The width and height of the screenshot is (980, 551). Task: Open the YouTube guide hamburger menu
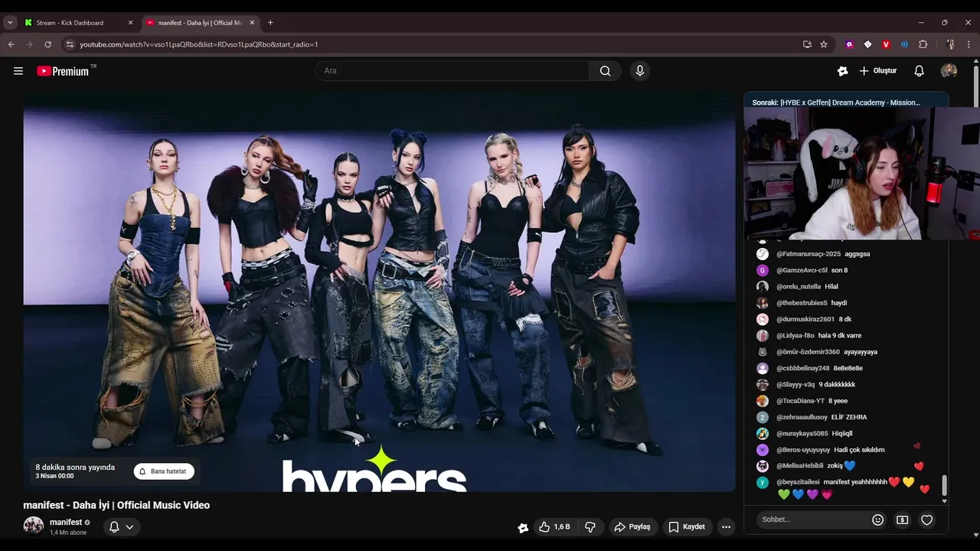[18, 71]
